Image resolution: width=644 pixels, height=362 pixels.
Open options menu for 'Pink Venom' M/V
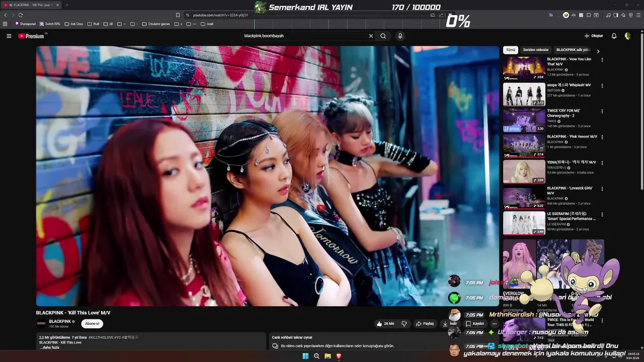click(x=602, y=137)
